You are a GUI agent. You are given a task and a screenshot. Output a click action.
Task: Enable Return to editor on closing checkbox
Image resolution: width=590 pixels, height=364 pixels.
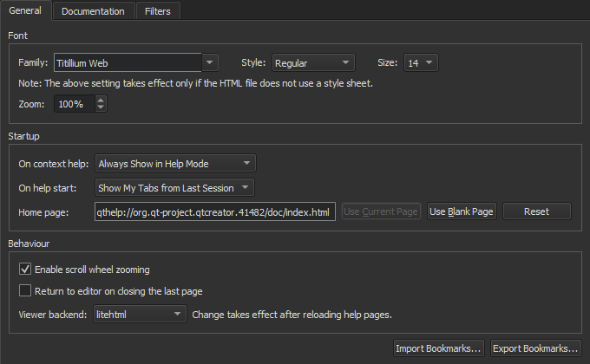click(25, 291)
